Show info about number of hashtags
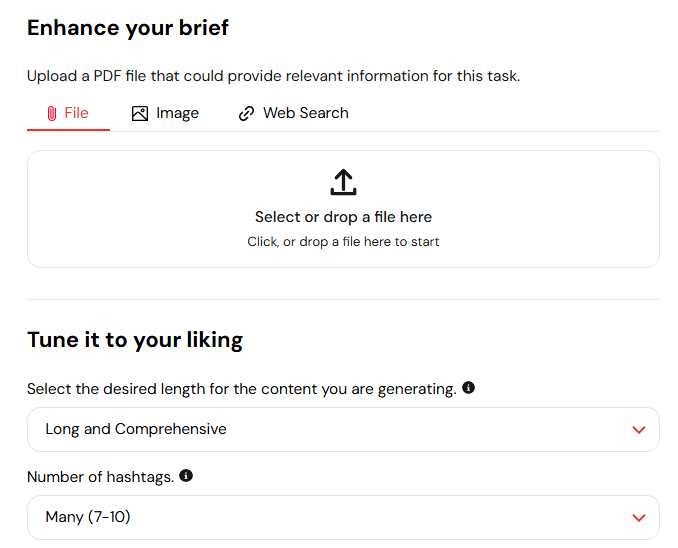Screen dimensions: 678x548 (x=186, y=476)
